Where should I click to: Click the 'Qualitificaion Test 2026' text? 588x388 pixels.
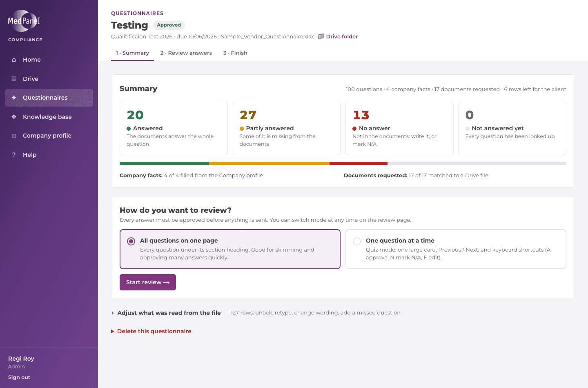tap(142, 36)
